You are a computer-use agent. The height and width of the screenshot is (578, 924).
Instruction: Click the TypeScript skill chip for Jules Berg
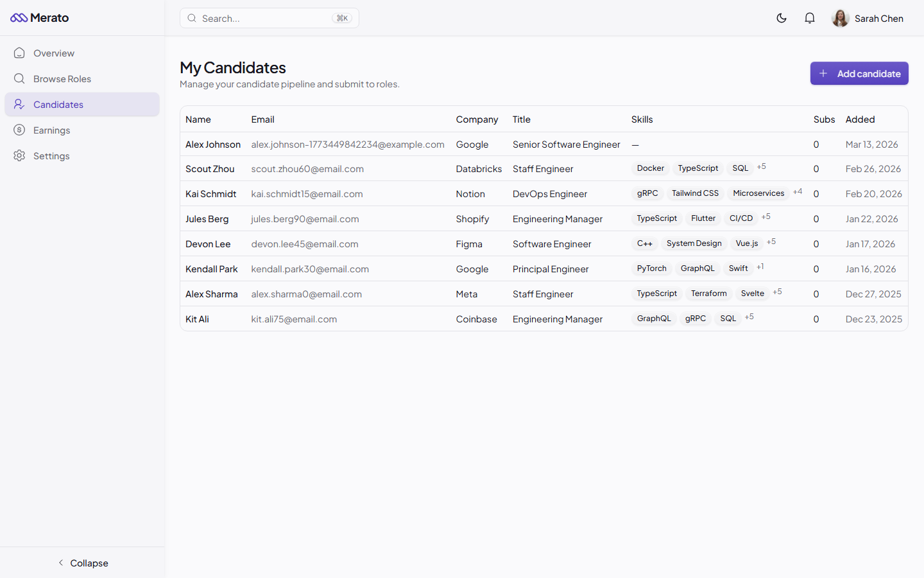656,218
